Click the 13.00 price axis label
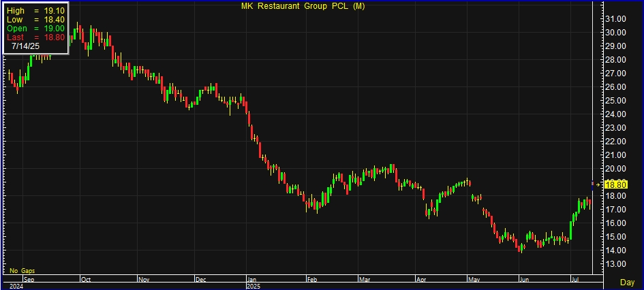The height and width of the screenshot is (290, 644). 615,264
